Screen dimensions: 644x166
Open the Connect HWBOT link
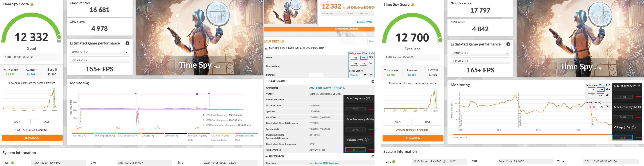(365, 22)
